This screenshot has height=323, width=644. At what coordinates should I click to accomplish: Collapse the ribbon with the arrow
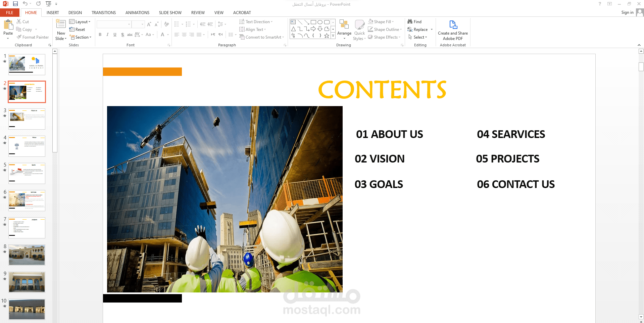point(639,45)
